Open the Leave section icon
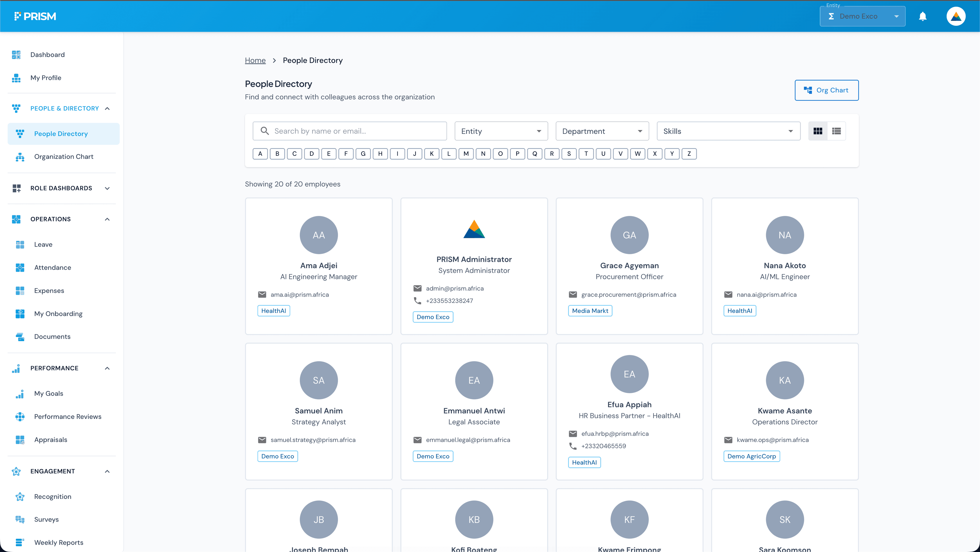Viewport: 980px width, 552px height. pyautogui.click(x=20, y=245)
